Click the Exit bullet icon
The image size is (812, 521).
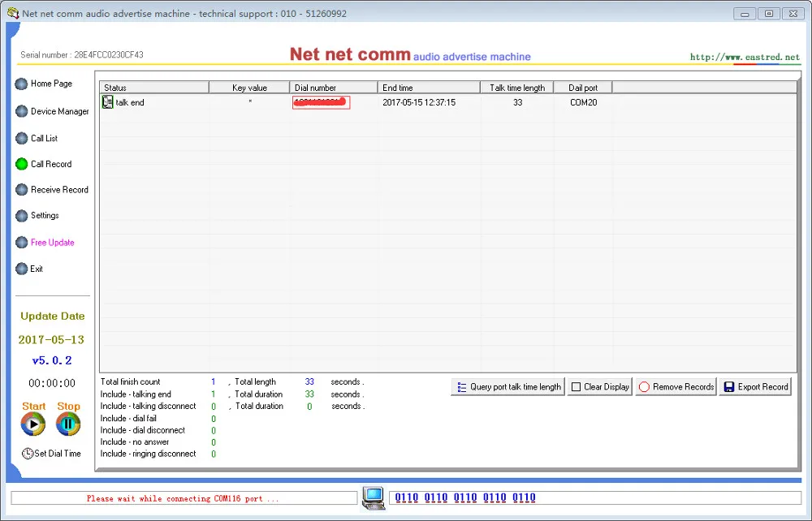21,269
